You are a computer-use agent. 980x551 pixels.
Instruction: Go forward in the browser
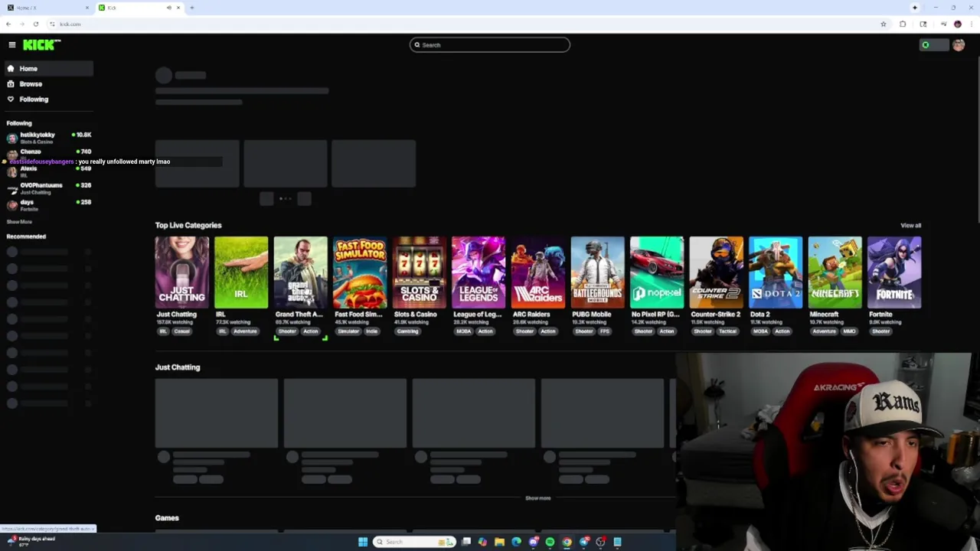(x=21, y=24)
